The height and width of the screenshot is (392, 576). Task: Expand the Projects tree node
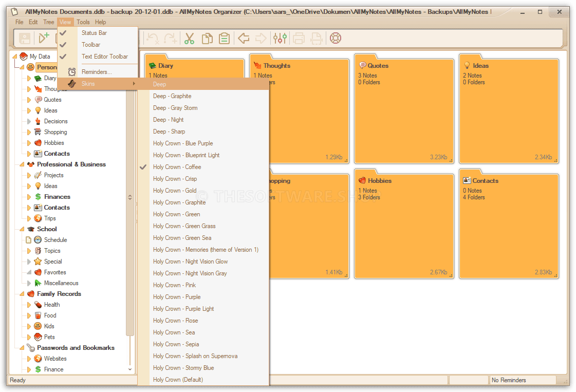[29, 175]
